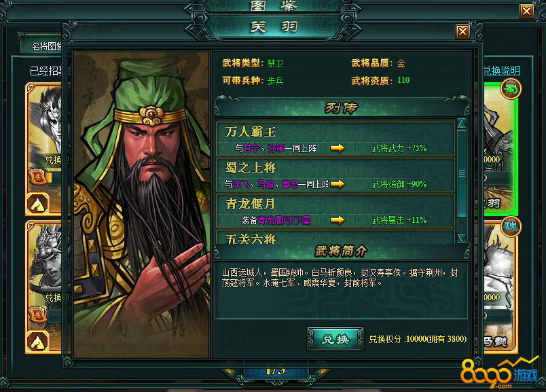
Task: Select the 青龙偃月 biography entry
Action: tap(335, 211)
